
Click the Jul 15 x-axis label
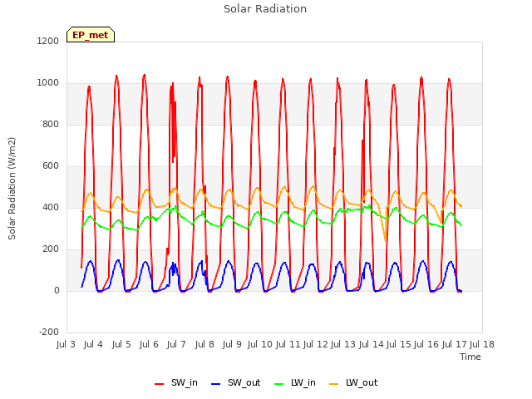coord(399,344)
